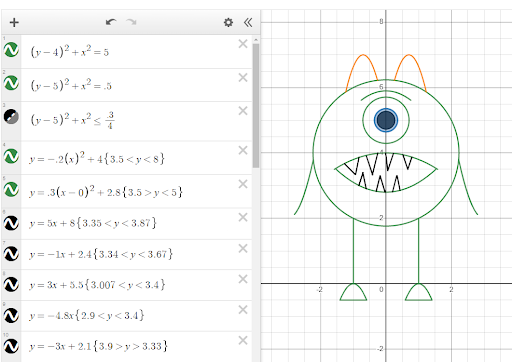Add a new expression with plus icon
This screenshot has width=512, height=362.
[x=14, y=23]
